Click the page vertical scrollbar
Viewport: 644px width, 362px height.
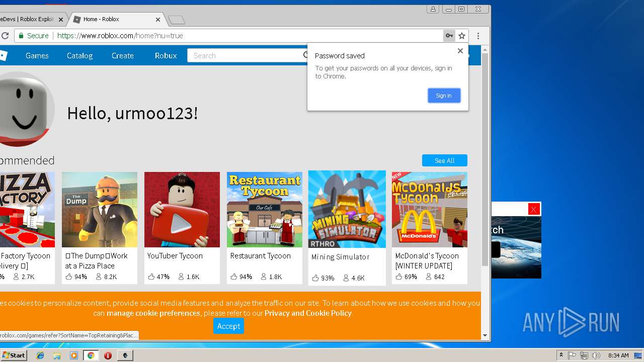(485, 160)
